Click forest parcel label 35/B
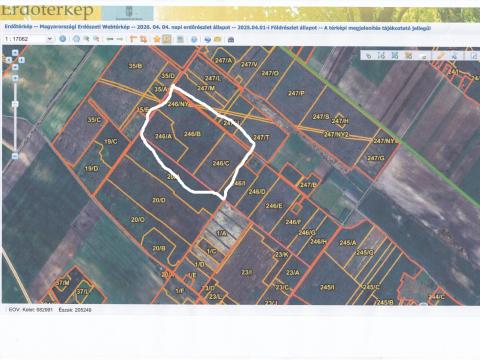Screen dimensions: 480x360 pyautogui.click(x=135, y=66)
